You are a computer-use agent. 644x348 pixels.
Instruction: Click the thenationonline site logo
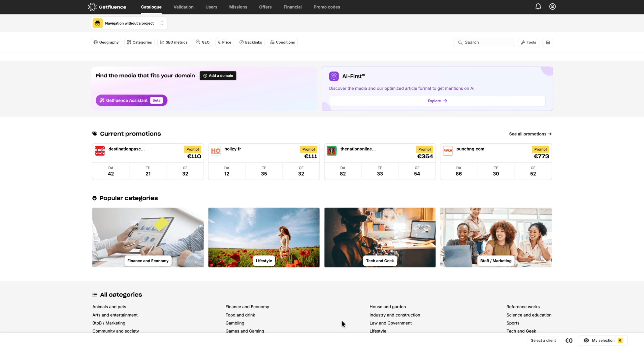331,151
